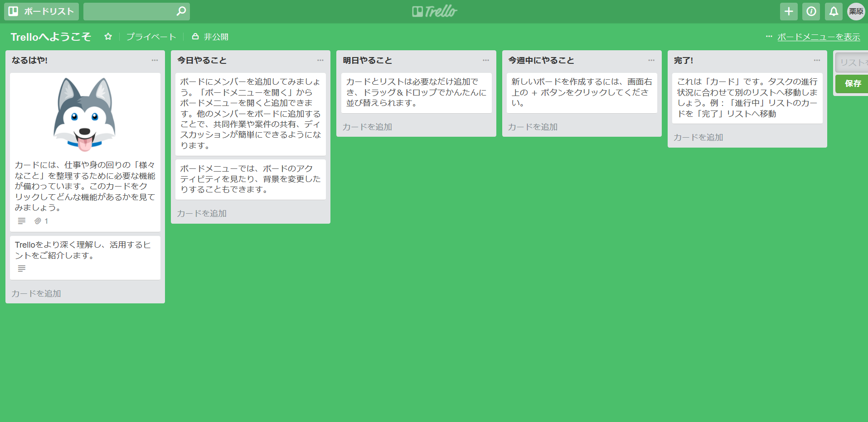Click the plus create button in header
Viewport: 868px width, 422px height.
[789, 11]
